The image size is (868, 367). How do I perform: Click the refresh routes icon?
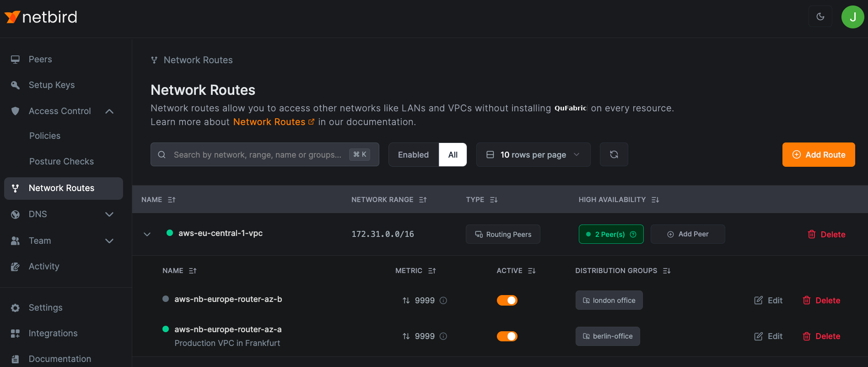click(x=614, y=155)
